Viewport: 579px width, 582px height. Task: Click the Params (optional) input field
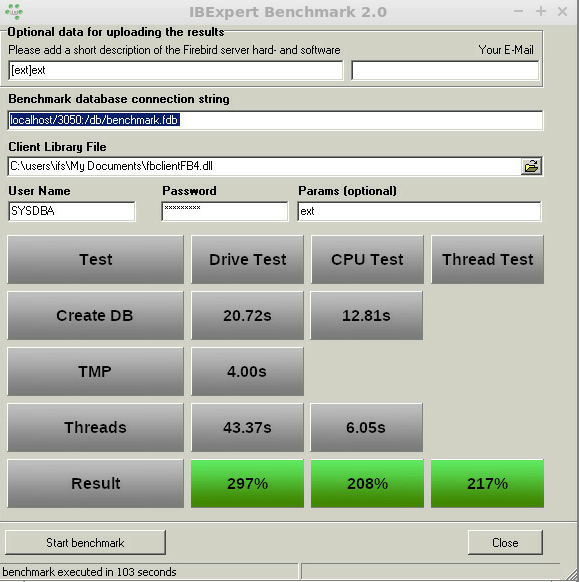pyautogui.click(x=419, y=212)
